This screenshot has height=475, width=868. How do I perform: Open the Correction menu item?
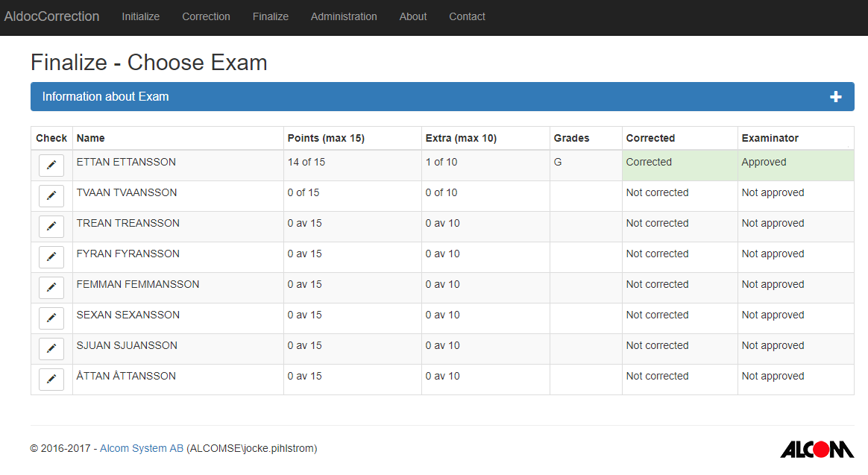pyautogui.click(x=206, y=16)
